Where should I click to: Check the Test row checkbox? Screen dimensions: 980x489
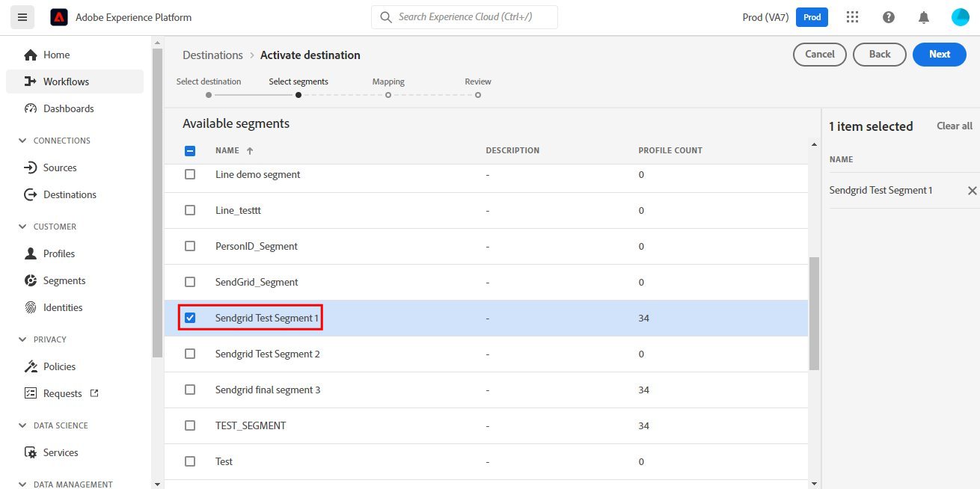(x=190, y=461)
